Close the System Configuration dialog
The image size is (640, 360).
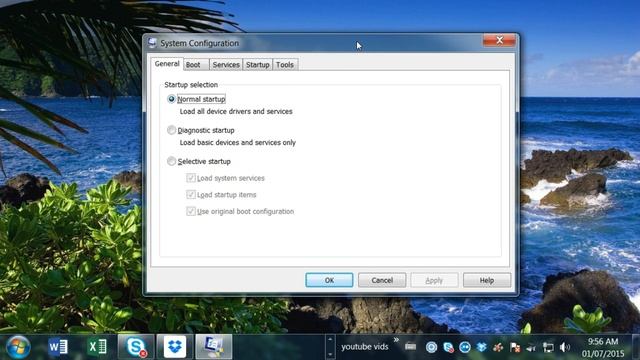(499, 40)
